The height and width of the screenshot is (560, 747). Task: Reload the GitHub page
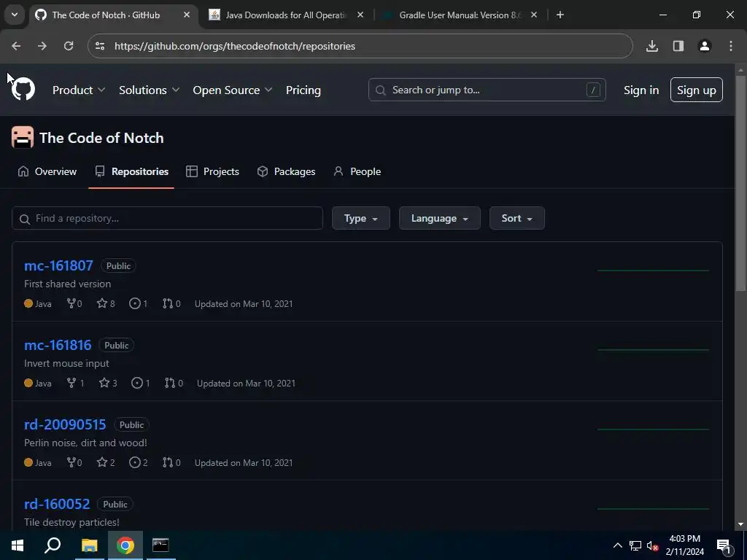click(69, 46)
